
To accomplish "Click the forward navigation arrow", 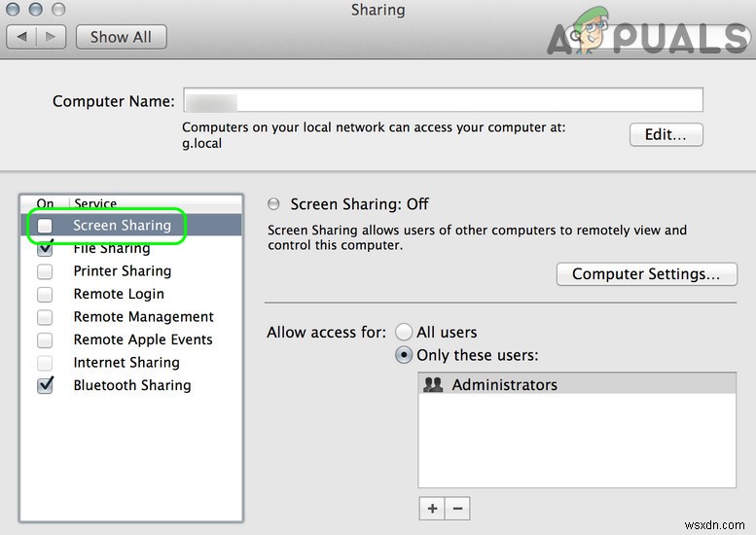I will pyautogui.click(x=52, y=37).
